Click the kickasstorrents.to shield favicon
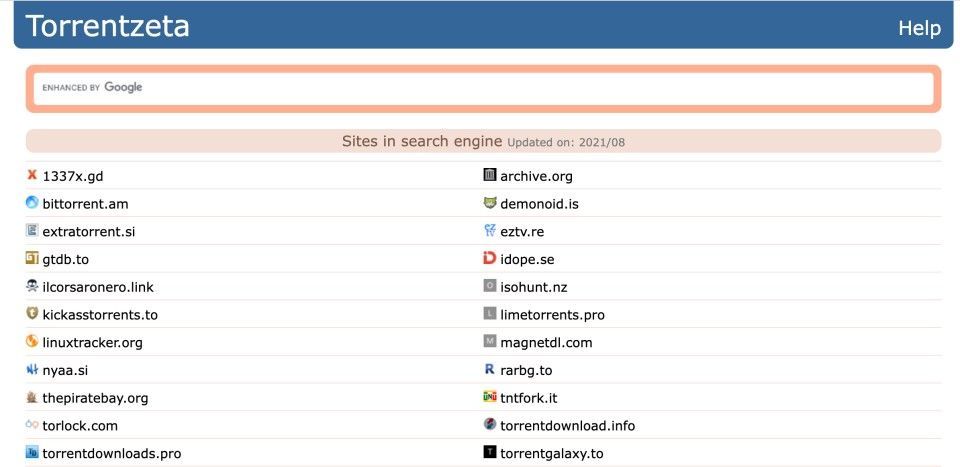960x467 pixels. [x=32, y=313]
